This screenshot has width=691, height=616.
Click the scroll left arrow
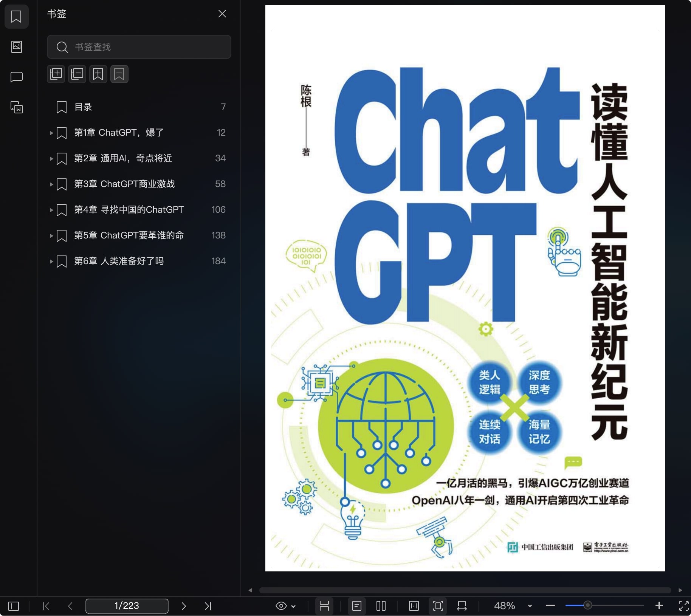(250, 590)
